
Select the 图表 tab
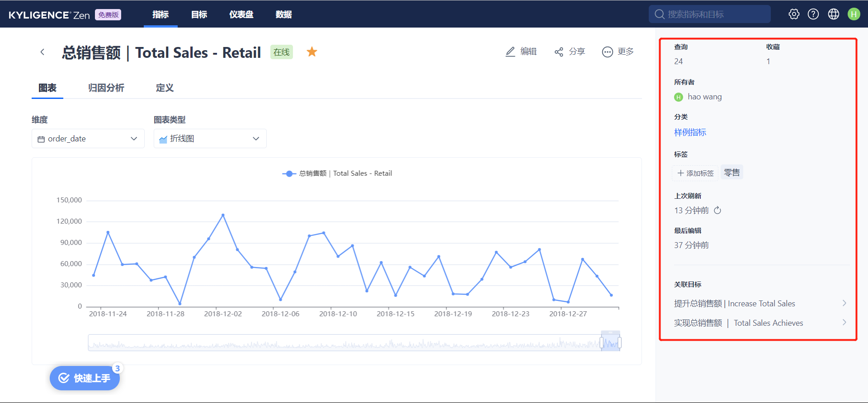47,88
